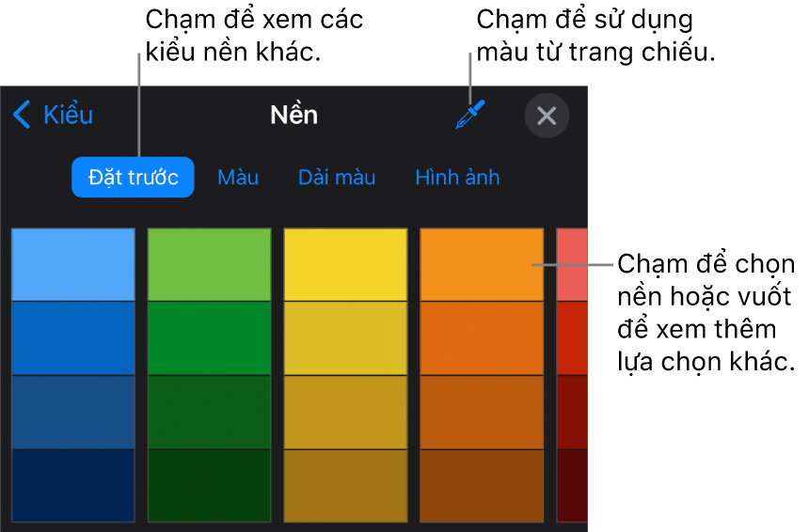Pick the light red top swatch
The width and height of the screenshot is (809, 532).
pos(572,264)
